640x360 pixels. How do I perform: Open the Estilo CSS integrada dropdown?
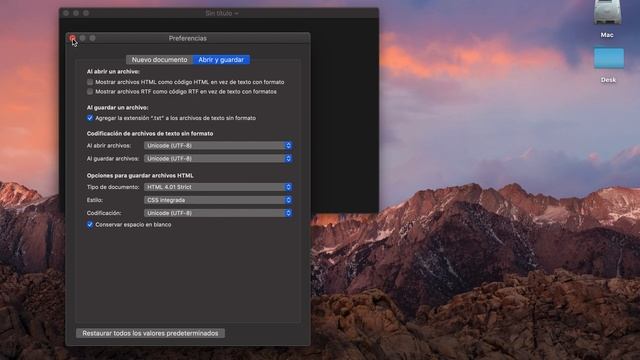218,200
